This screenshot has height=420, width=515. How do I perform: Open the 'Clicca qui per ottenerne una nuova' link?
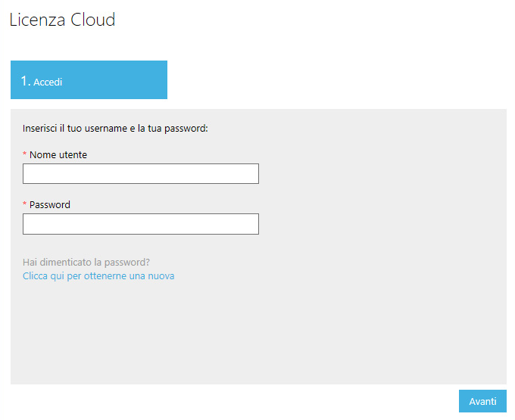(x=98, y=276)
